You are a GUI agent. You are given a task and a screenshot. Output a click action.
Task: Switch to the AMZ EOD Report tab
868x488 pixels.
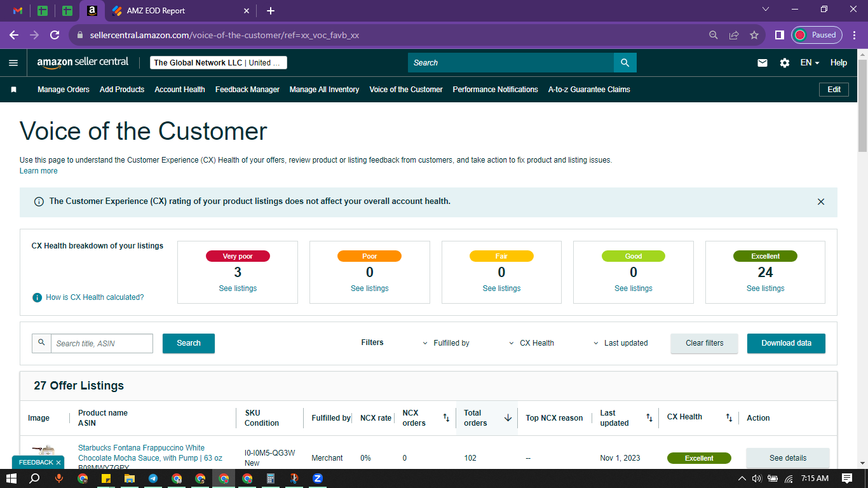point(181,11)
